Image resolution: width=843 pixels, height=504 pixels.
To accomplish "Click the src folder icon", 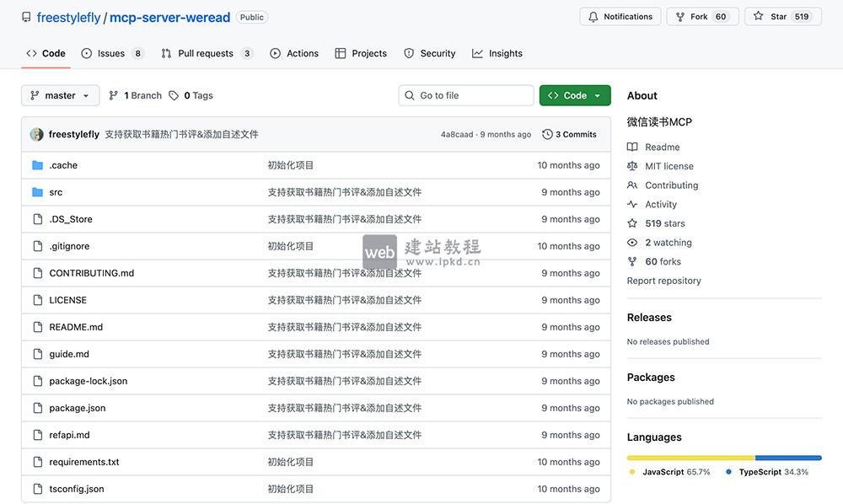I will (37, 192).
